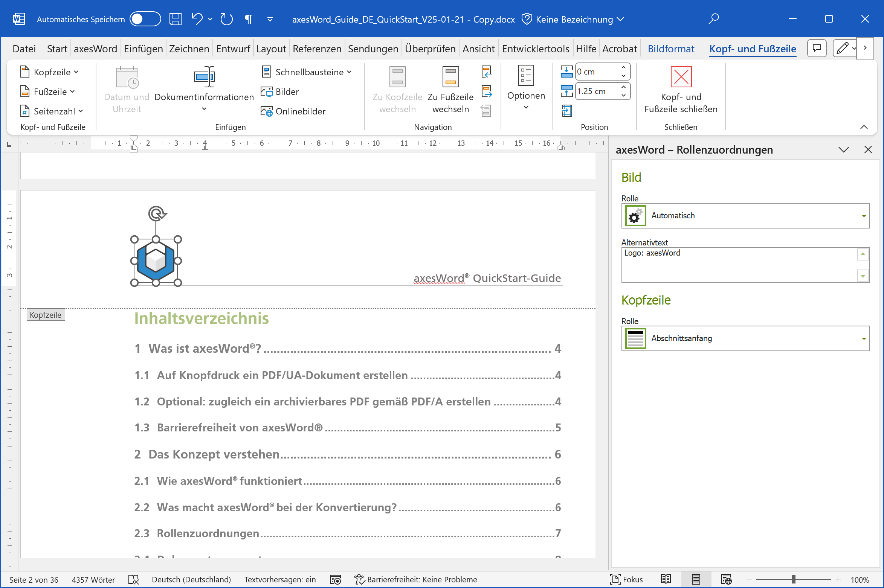Undo the last action

(197, 19)
